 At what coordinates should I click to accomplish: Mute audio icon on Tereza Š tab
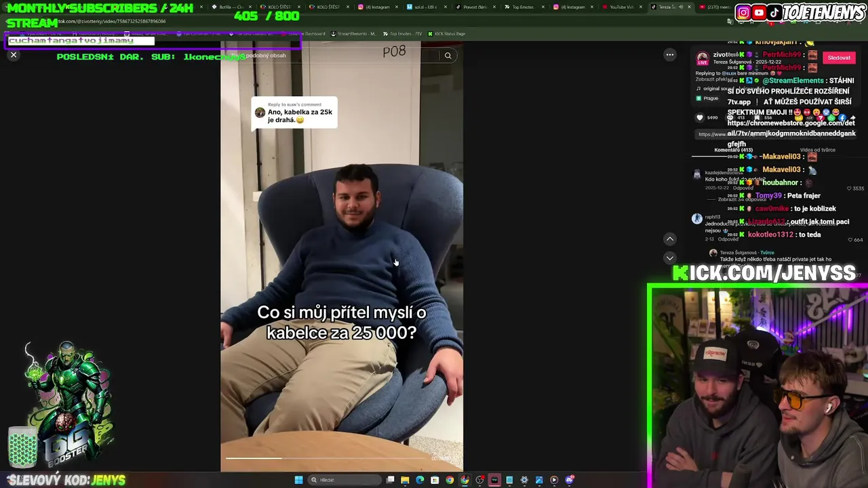pos(680,7)
